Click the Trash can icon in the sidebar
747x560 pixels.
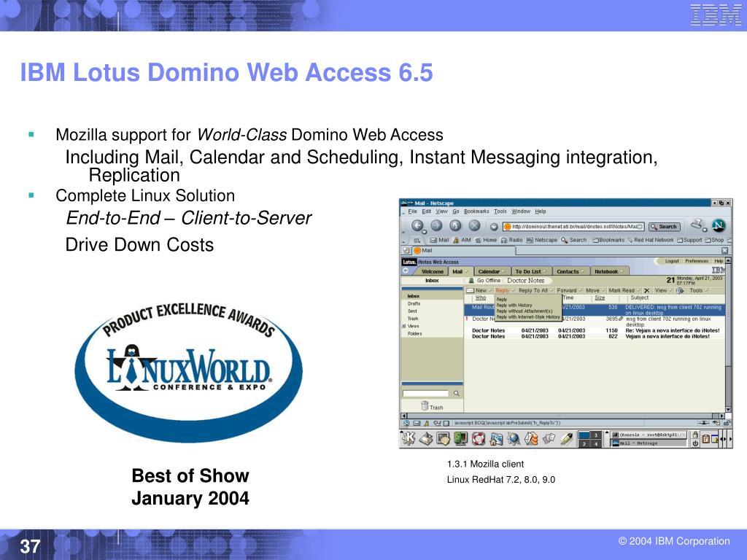[x=425, y=405]
